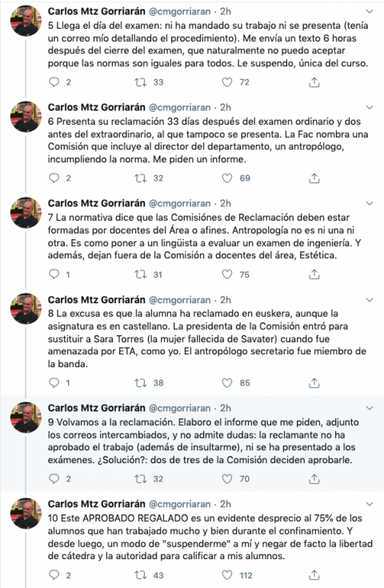Open Carlos Mtz Gorriarán name on tweet 10
The image size is (384, 588).
click(96, 504)
